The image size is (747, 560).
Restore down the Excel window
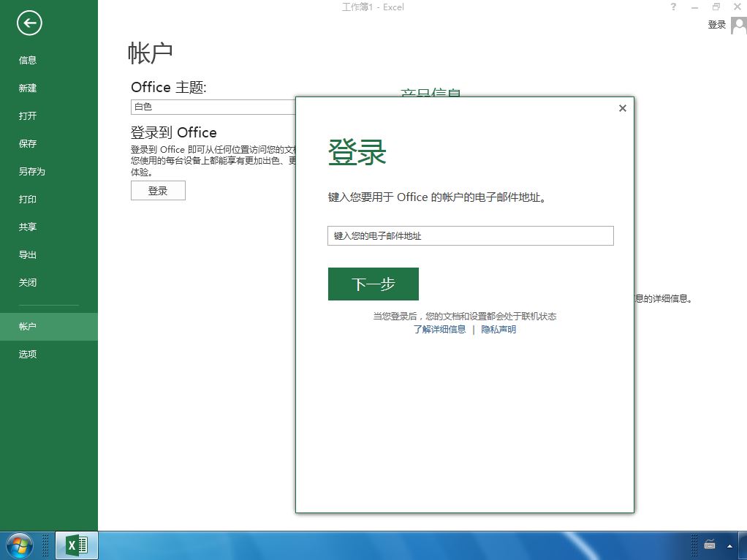click(716, 7)
